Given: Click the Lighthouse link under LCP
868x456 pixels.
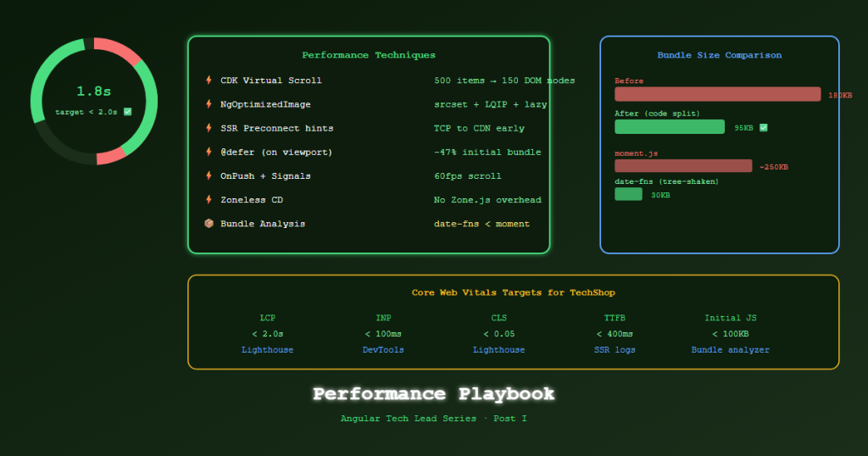Looking at the screenshot, I should [x=267, y=350].
